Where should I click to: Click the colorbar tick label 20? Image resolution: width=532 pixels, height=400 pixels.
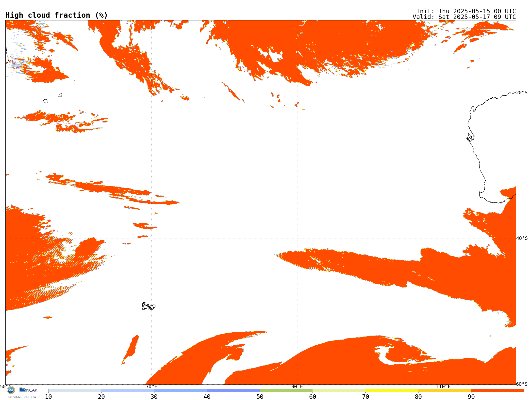pos(101,397)
